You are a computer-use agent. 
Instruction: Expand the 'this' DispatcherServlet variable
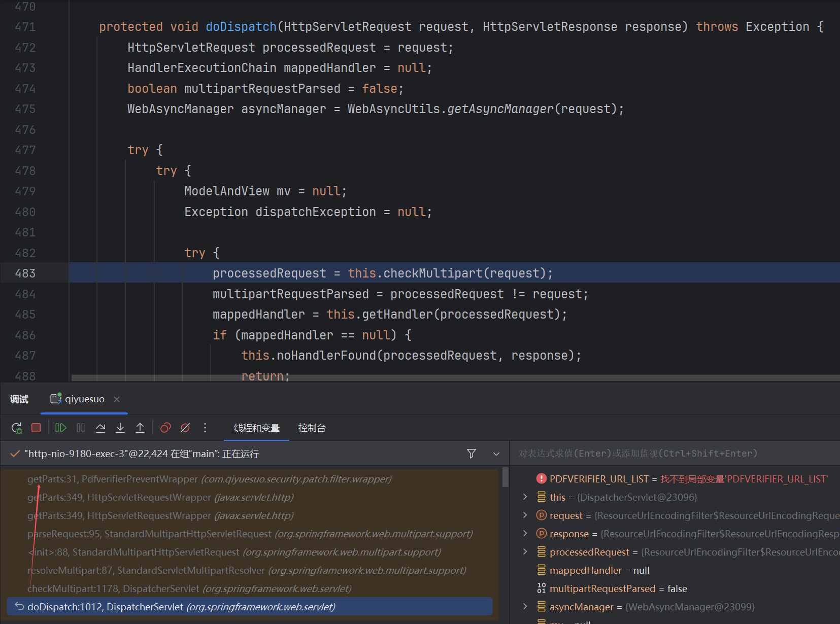pos(525,497)
